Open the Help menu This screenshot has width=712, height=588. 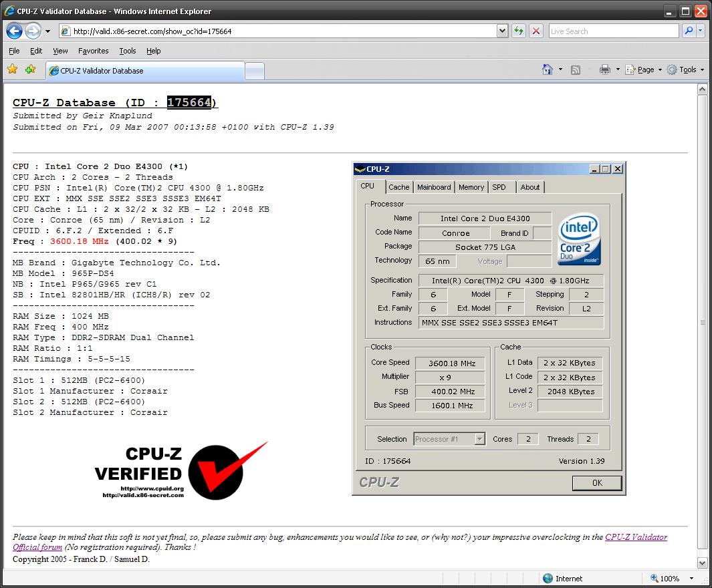click(154, 51)
